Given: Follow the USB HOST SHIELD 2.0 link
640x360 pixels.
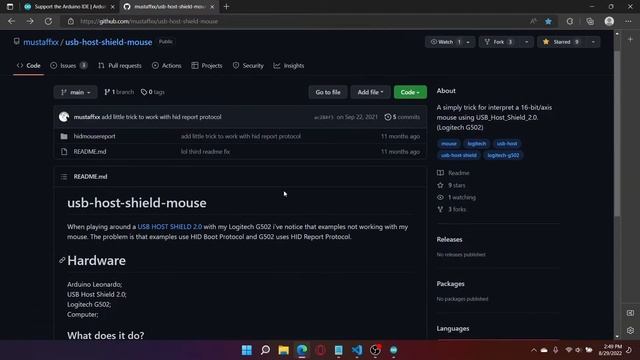Looking at the screenshot, I should coord(170,227).
